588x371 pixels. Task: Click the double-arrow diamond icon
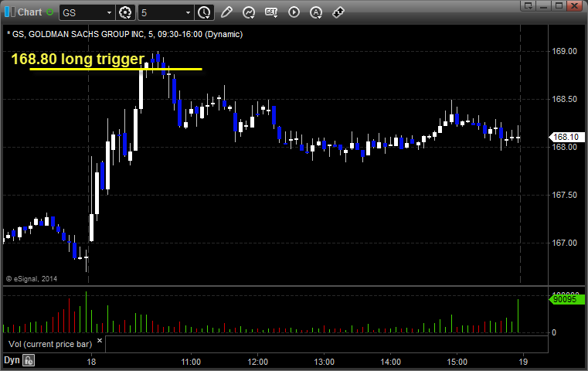338,12
